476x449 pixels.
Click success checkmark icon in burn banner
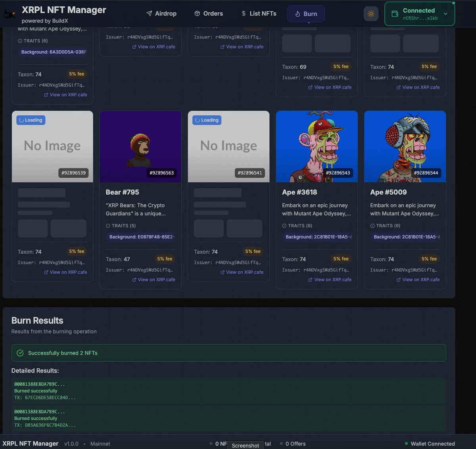tap(20, 353)
